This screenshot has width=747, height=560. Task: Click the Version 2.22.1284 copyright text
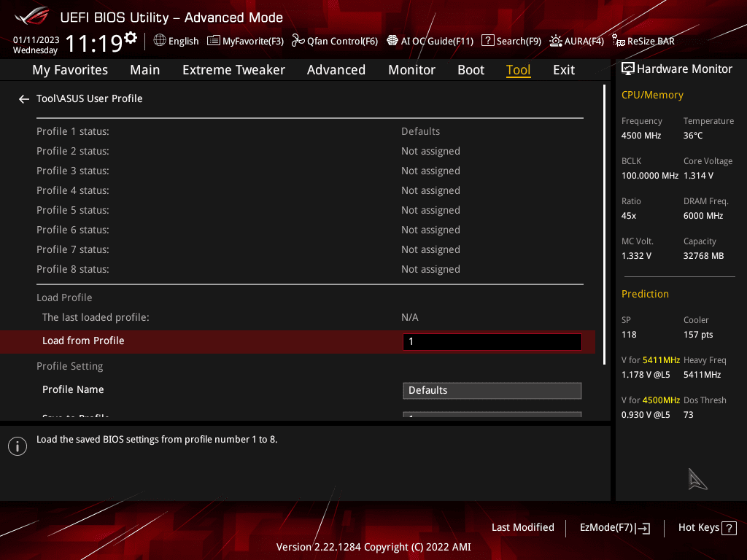[x=373, y=547]
